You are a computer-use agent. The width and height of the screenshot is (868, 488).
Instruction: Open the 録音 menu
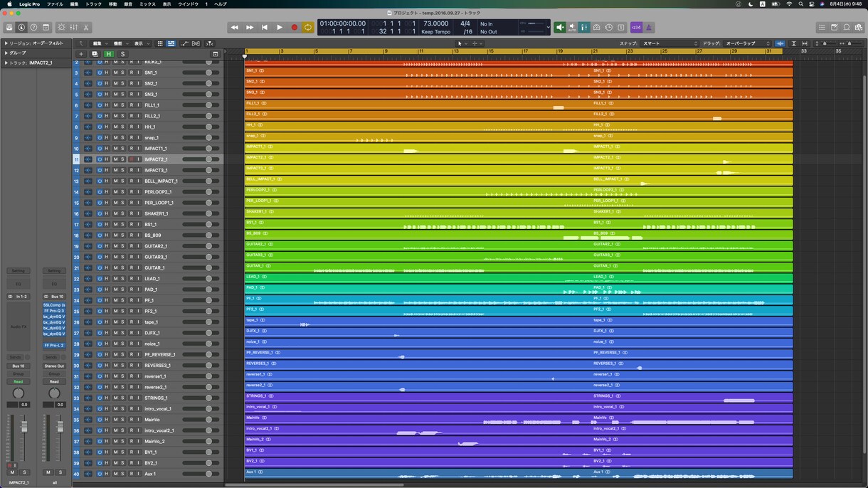[x=128, y=4]
